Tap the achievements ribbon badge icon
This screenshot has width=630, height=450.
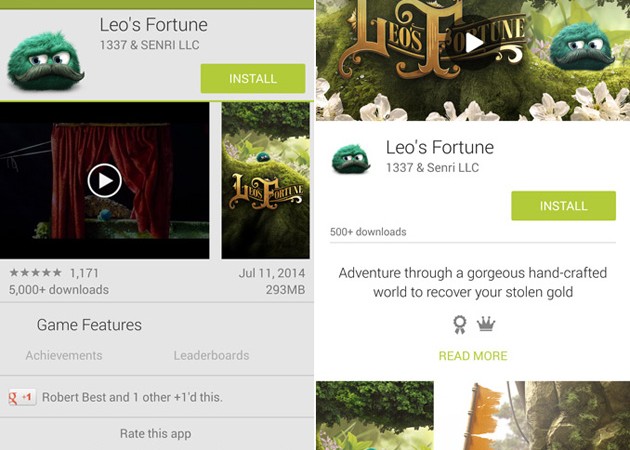tap(460, 324)
